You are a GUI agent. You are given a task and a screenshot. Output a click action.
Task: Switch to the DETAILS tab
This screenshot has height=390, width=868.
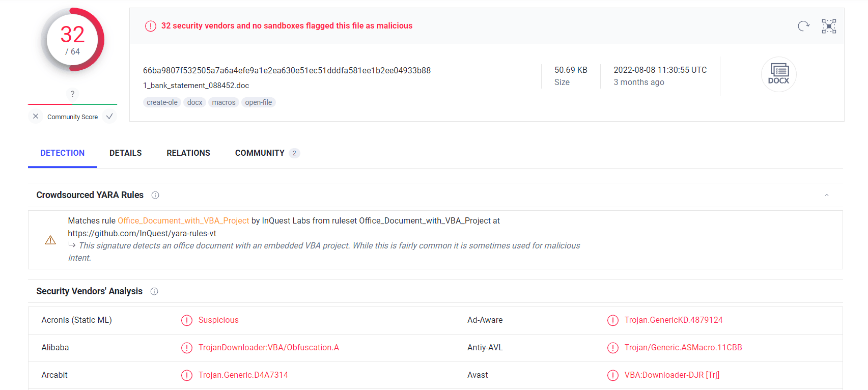click(x=125, y=153)
